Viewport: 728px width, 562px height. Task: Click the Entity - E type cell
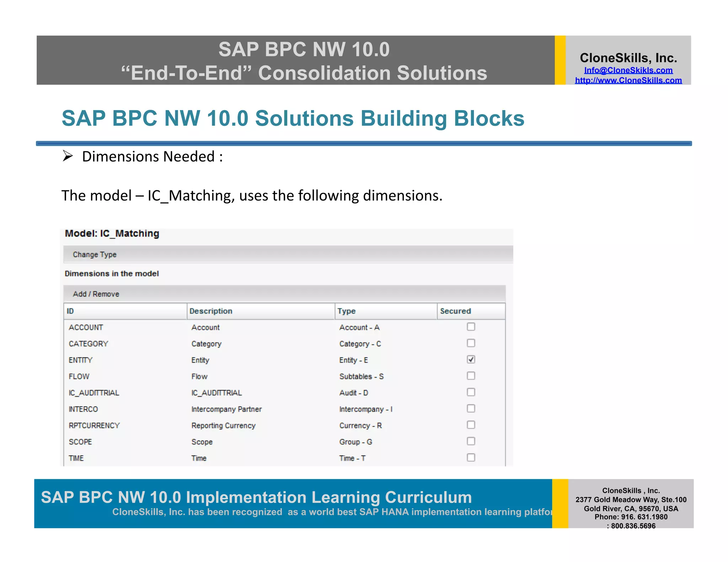pos(354,360)
